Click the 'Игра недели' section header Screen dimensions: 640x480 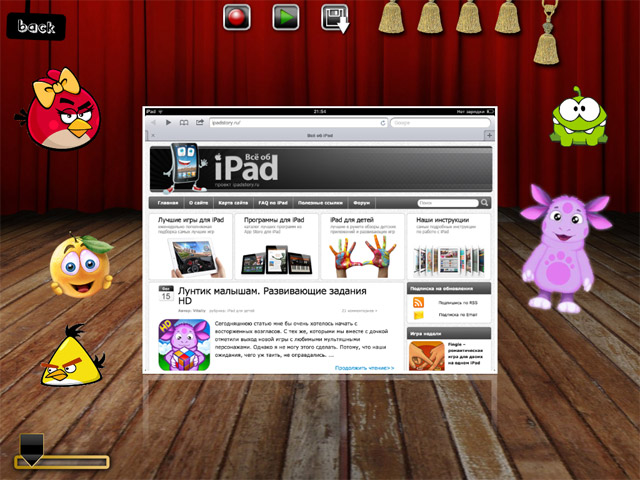point(449,333)
